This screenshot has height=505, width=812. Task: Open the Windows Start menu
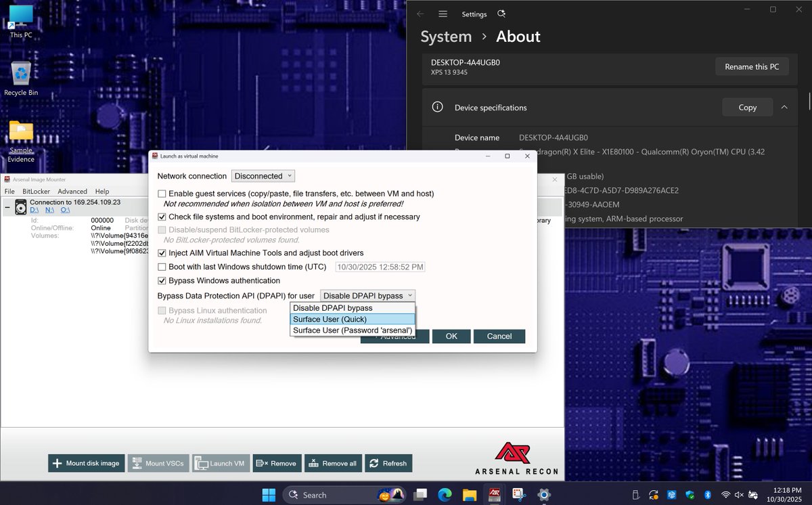click(x=269, y=494)
